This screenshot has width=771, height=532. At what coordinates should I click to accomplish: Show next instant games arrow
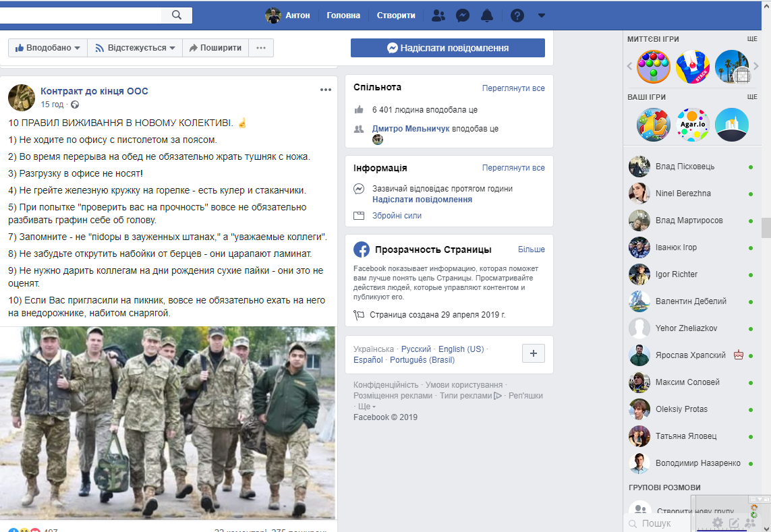point(756,66)
